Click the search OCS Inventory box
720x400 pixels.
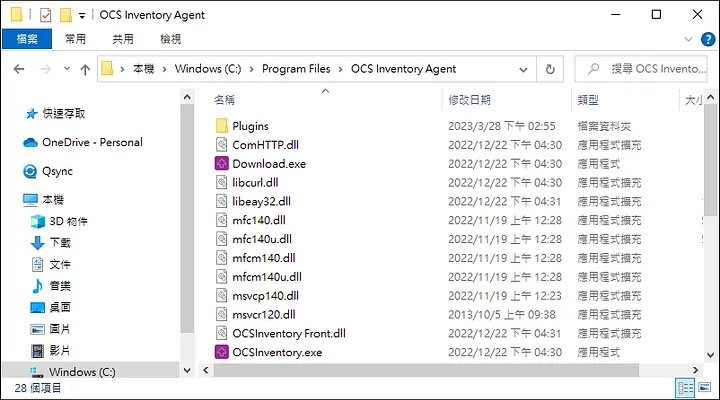[641, 69]
